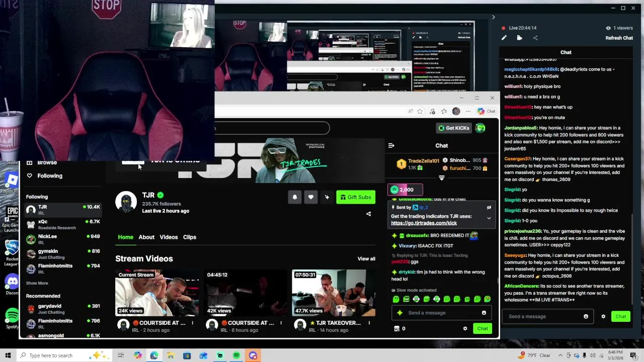The image size is (644, 362).
Task: Open browser more options ellipsis
Action: pos(468,111)
